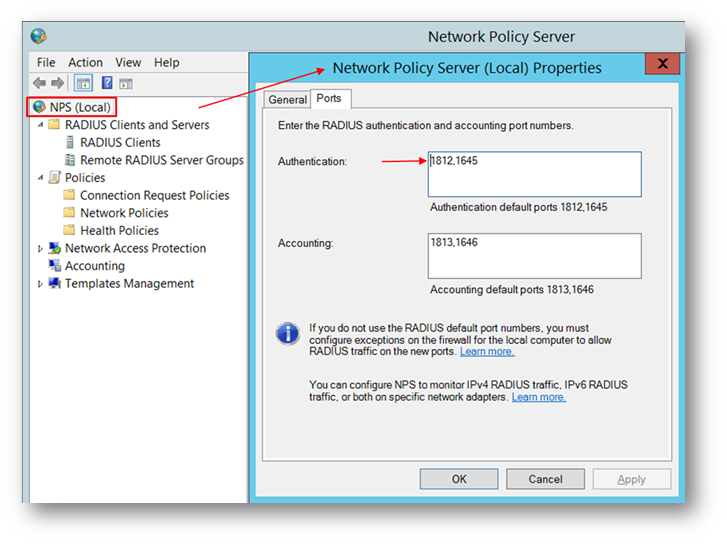Open the blue Help question-mark toolbar icon

pos(107,83)
